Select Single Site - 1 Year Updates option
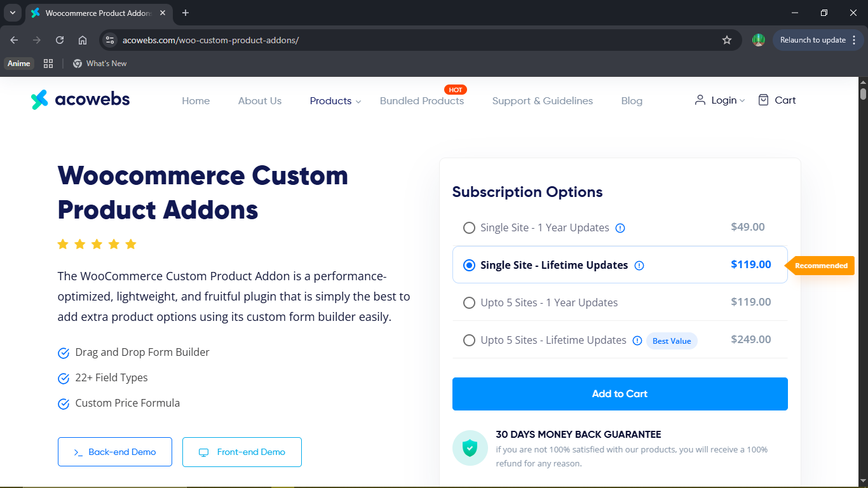Image resolution: width=868 pixels, height=488 pixels. tap(469, 228)
